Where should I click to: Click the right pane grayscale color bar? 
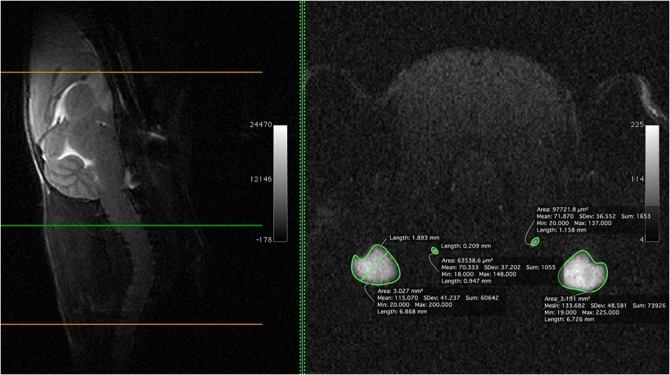(x=652, y=183)
